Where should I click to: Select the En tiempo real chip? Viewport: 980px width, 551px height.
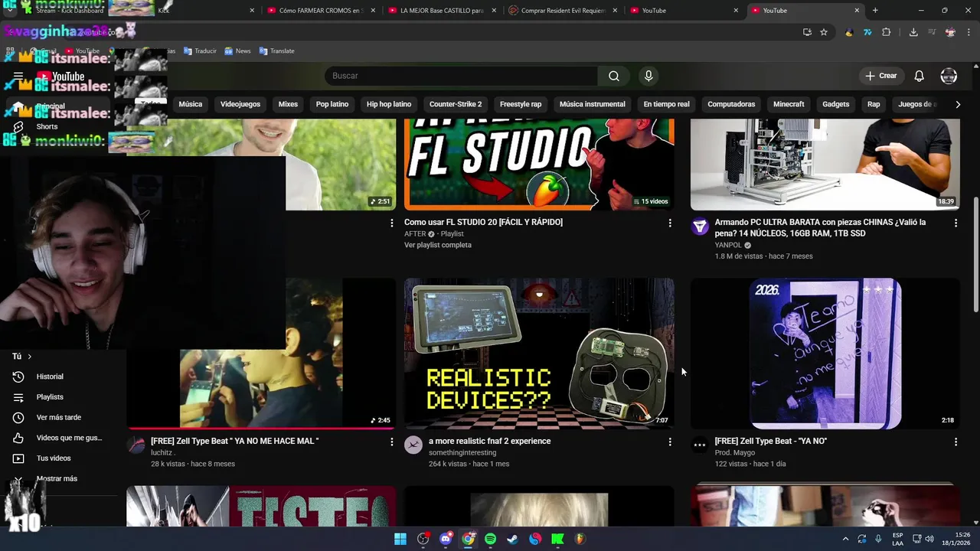(x=666, y=104)
